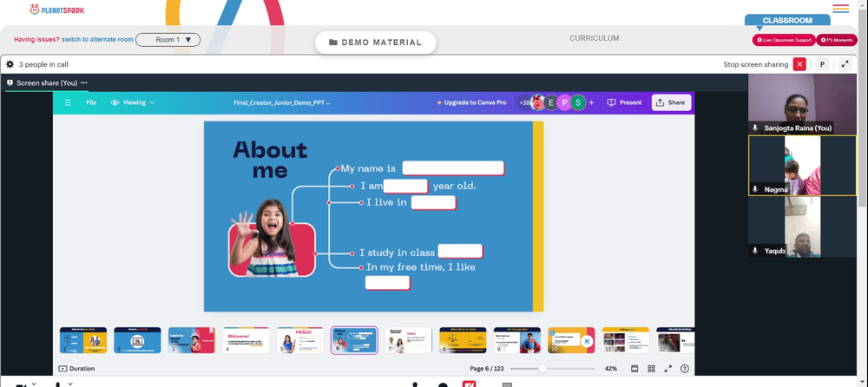Click the name blank field on slide
The image size is (868, 387).
click(453, 168)
